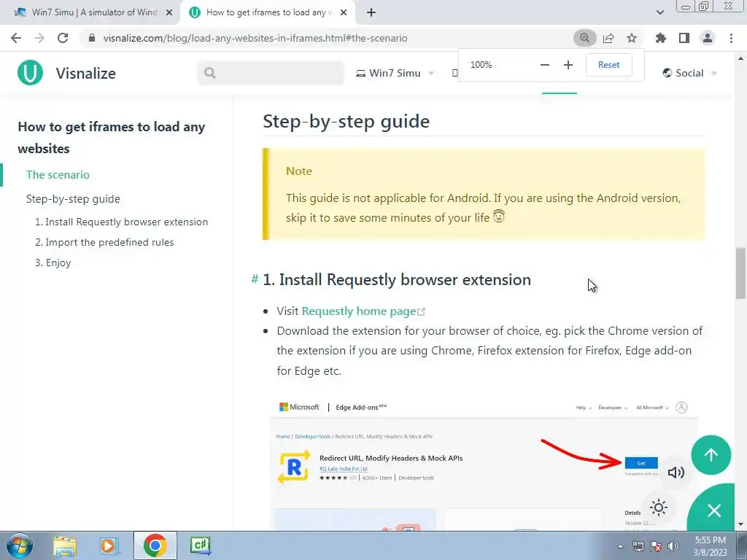Click the browser forward arrow
The height and width of the screenshot is (560, 747).
pyautogui.click(x=39, y=38)
